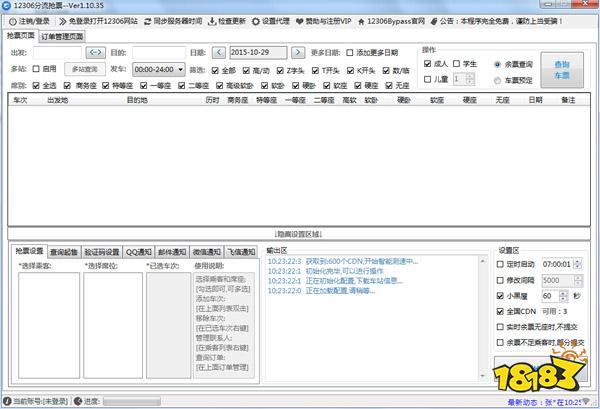
Task: Click the swap stations arrow button
Action: [x=95, y=51]
